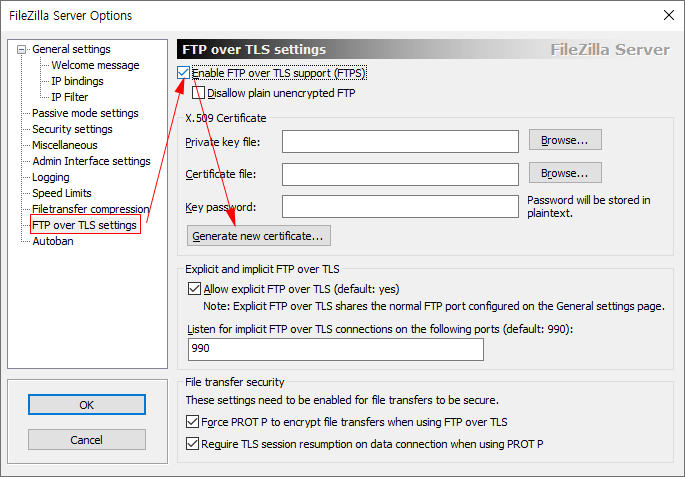The image size is (685, 477).
Task: Close the FileZilla Server Options window
Action: (668, 15)
